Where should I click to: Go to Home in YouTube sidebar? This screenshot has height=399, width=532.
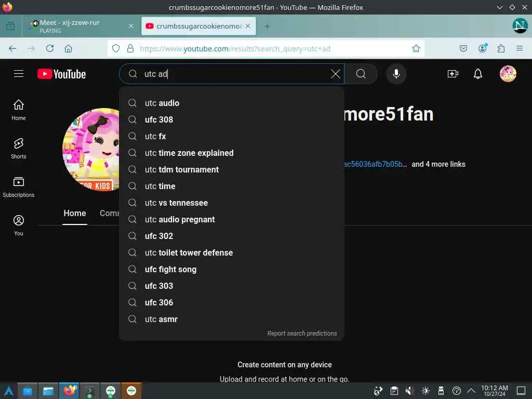19,110
